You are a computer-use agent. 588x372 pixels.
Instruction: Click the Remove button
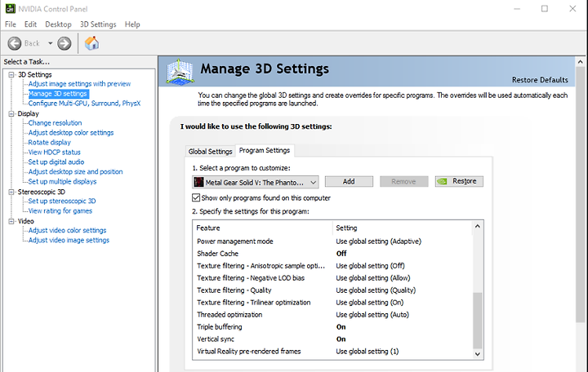[x=404, y=181]
